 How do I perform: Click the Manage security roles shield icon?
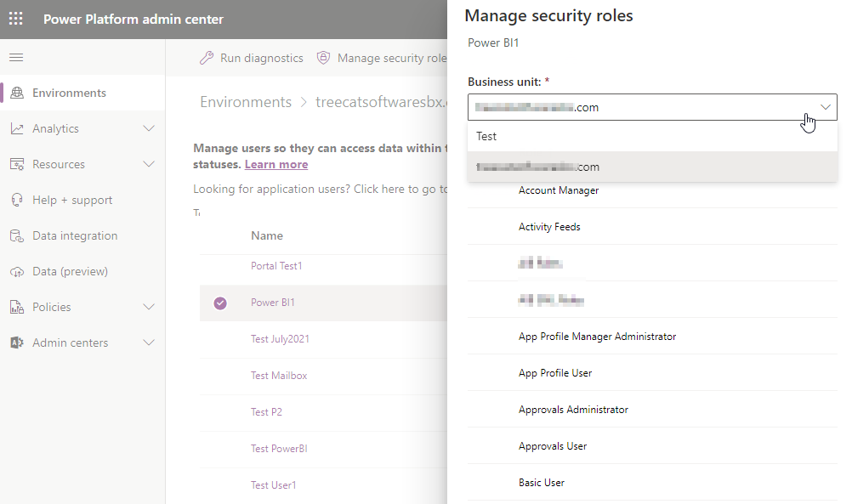[323, 58]
